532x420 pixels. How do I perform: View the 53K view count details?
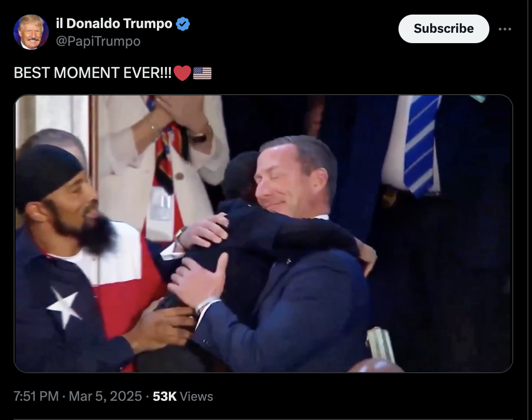(x=165, y=396)
